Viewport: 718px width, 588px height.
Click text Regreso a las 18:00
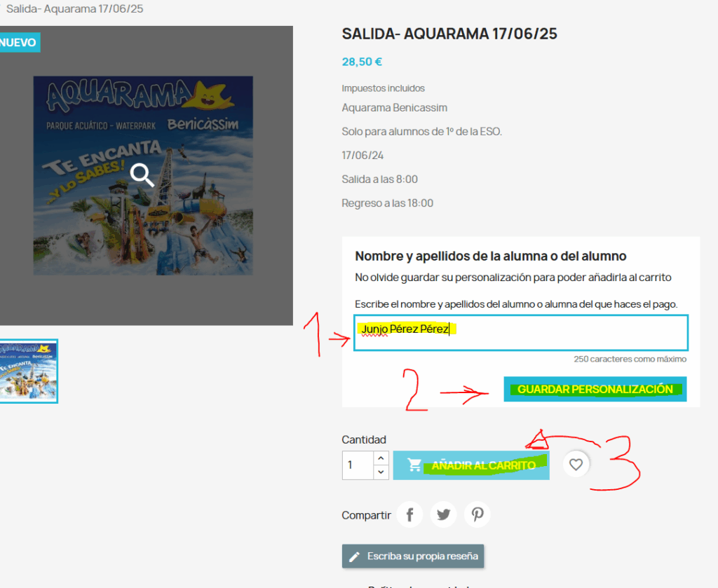387,203
